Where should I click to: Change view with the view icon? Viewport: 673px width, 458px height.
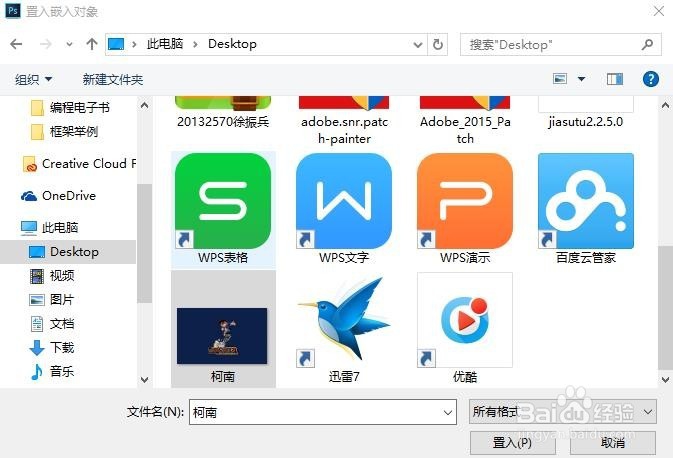[x=560, y=79]
